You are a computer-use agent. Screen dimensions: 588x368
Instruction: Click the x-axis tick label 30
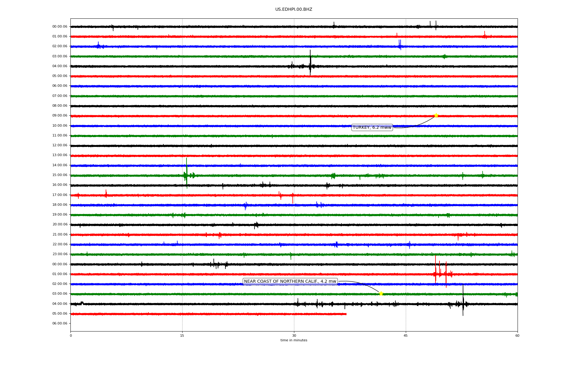point(294,335)
